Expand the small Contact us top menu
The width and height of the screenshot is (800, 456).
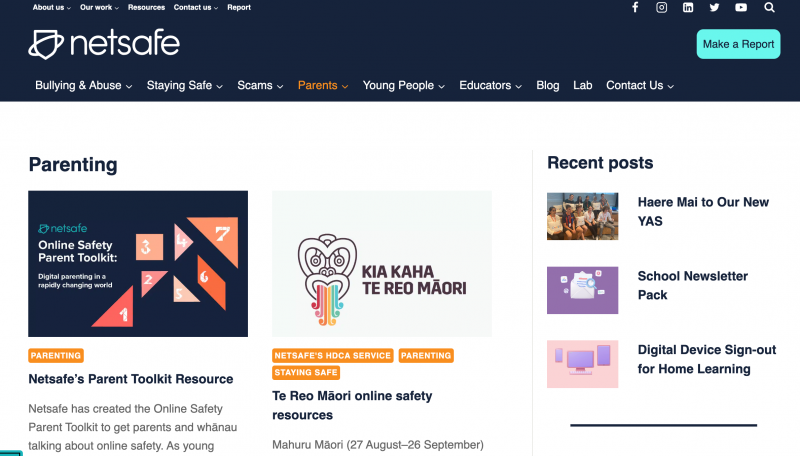[x=196, y=8]
